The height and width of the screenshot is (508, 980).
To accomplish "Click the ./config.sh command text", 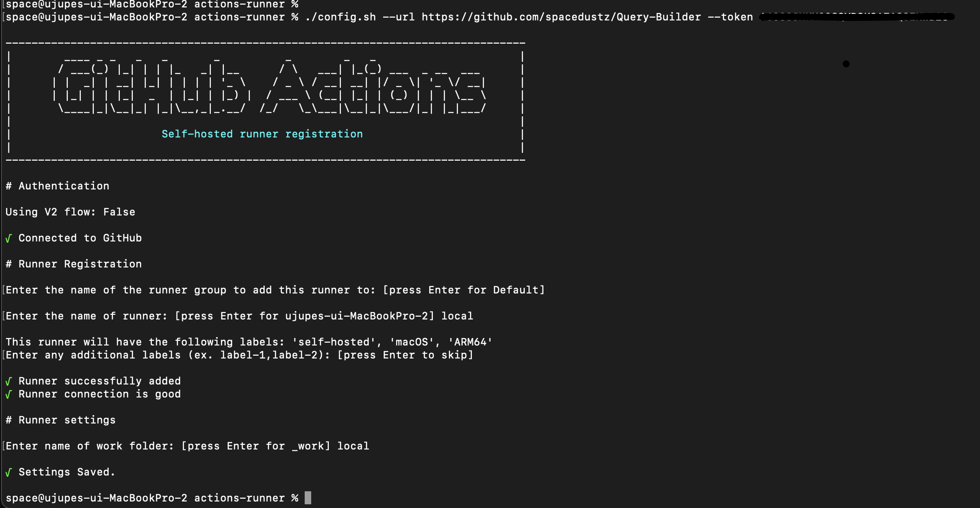I will (x=340, y=17).
